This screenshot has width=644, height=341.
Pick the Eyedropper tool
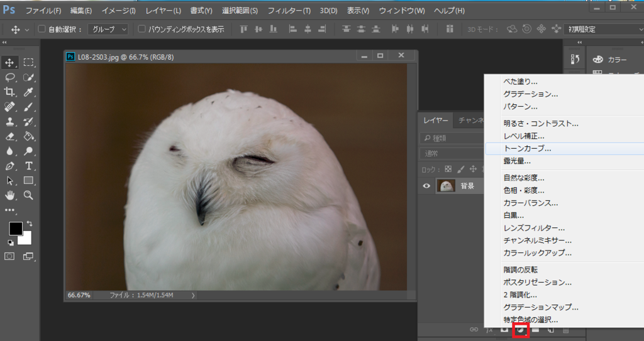(28, 92)
